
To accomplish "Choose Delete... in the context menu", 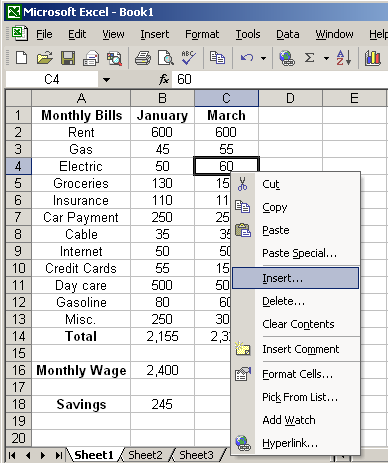I will [295, 301].
